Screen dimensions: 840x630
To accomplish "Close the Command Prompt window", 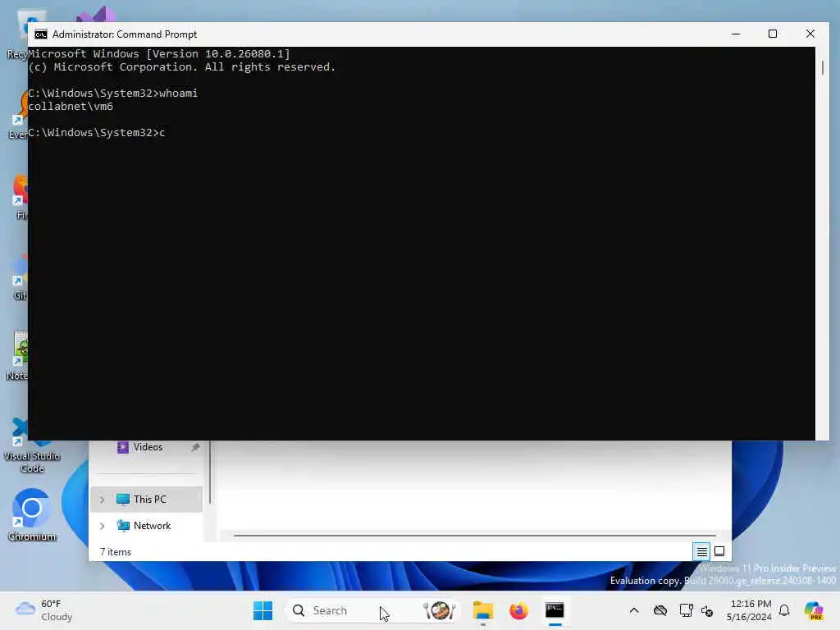I will point(810,34).
